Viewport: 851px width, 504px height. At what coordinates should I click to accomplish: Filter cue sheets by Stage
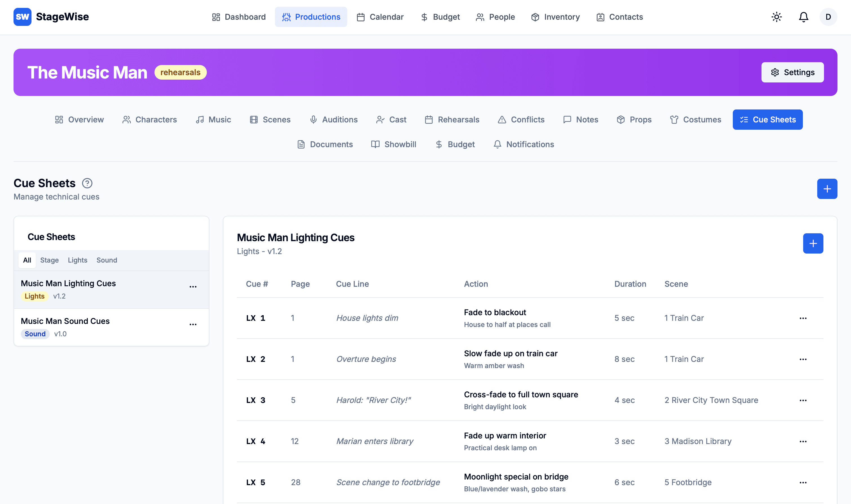(x=49, y=260)
